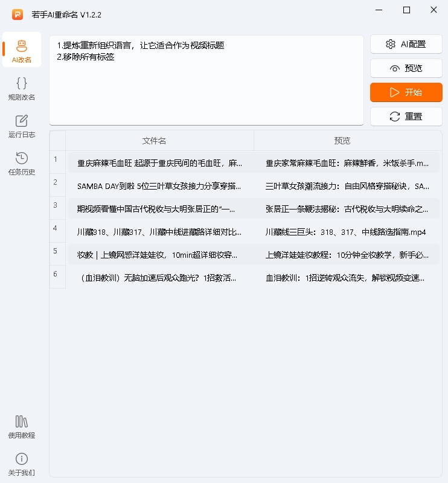Maximize the 若手AI重命名 window
448x483 pixels.
click(x=406, y=10)
